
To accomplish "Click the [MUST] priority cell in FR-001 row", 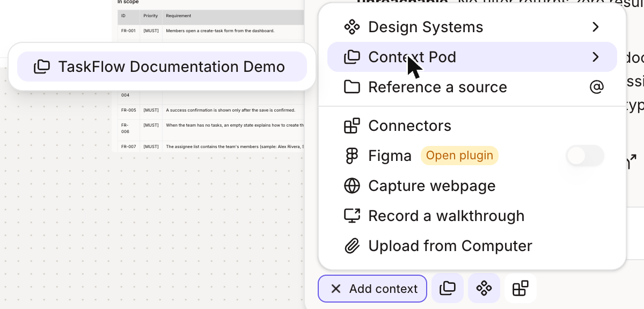I will pos(151,31).
